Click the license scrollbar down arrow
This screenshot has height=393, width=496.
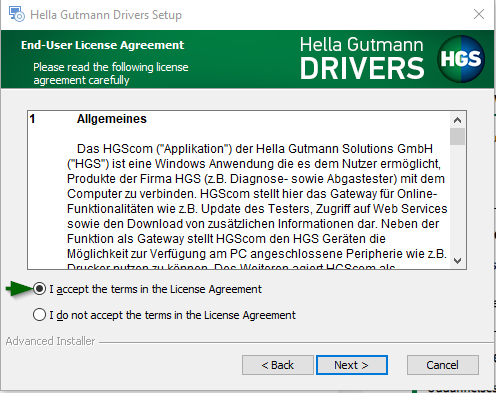(x=457, y=261)
